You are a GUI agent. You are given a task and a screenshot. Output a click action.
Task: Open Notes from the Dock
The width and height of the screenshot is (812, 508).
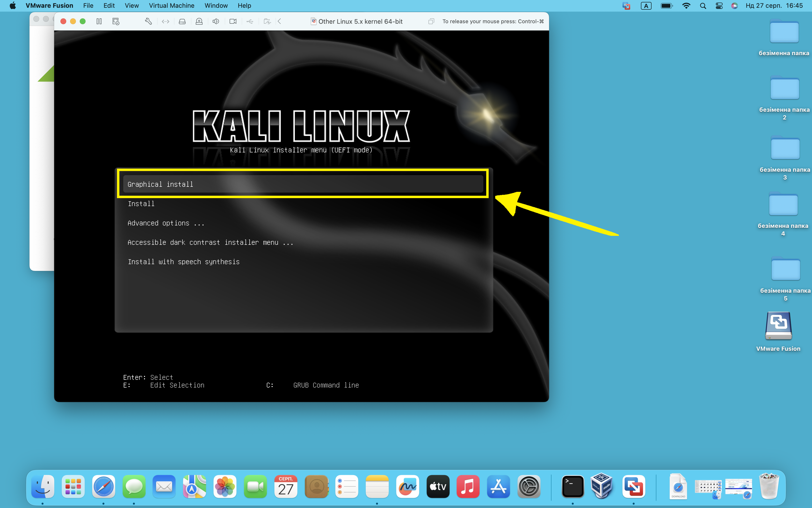pos(377,486)
